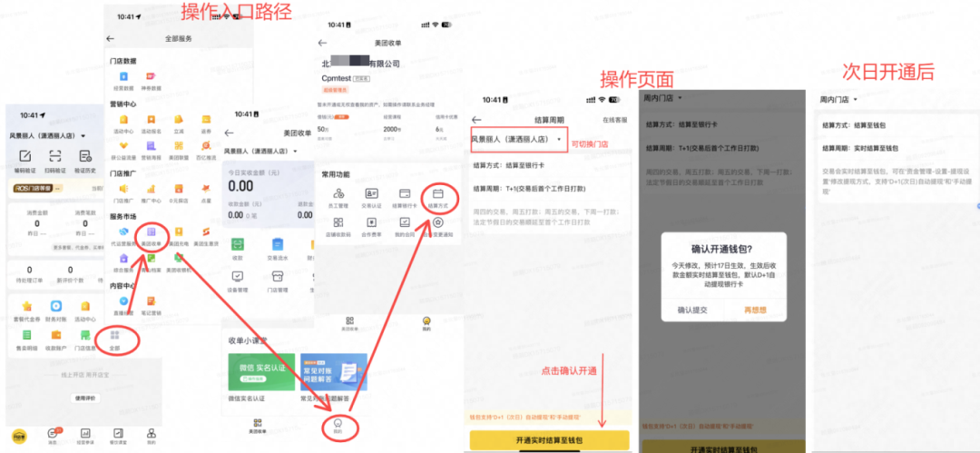
Task: Open 结算方式 calendar icon under 常用功能
Action: (438, 194)
